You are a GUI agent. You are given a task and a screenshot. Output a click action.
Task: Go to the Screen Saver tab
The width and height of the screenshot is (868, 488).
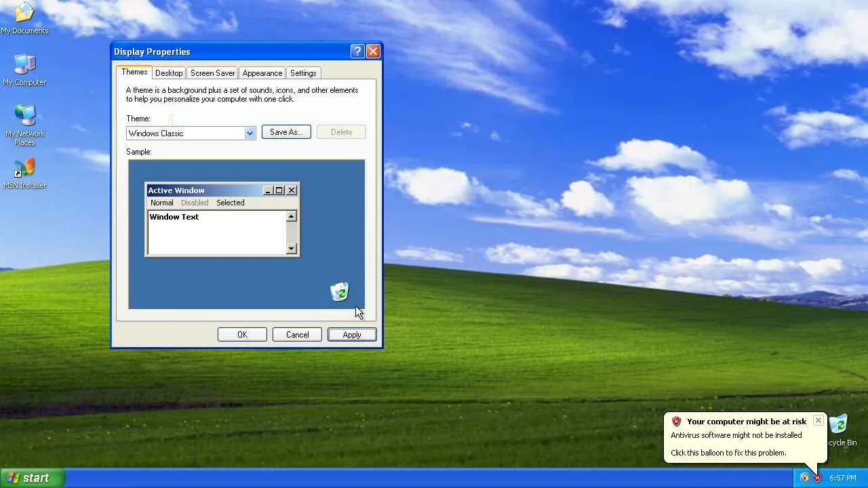(212, 73)
